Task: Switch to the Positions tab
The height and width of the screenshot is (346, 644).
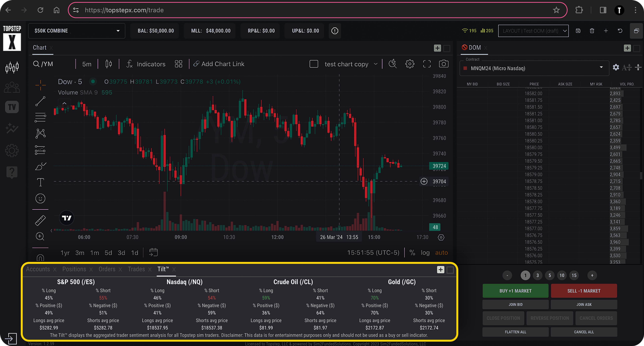Action: pos(74,269)
